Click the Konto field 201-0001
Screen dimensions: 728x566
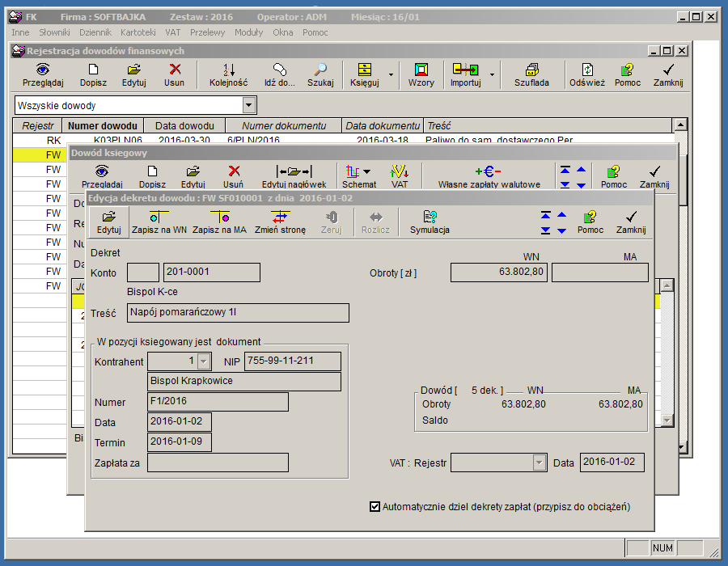point(212,272)
